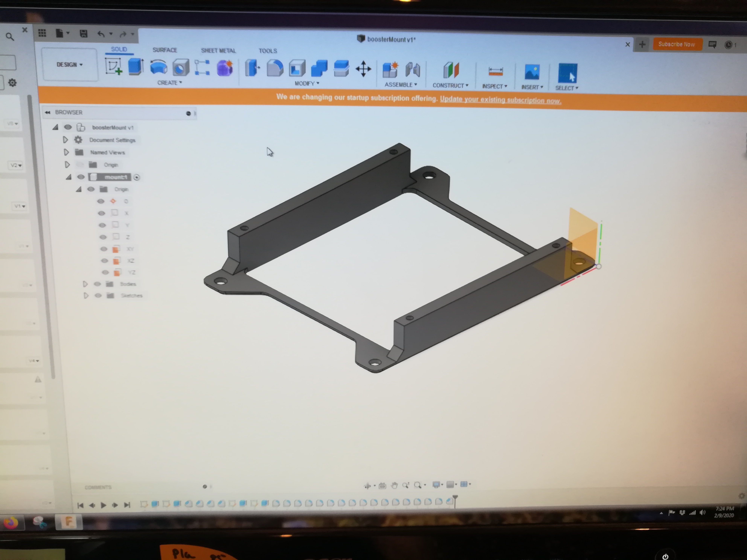The width and height of the screenshot is (747, 560).
Task: Expand the Sketches folder
Action: click(86, 295)
